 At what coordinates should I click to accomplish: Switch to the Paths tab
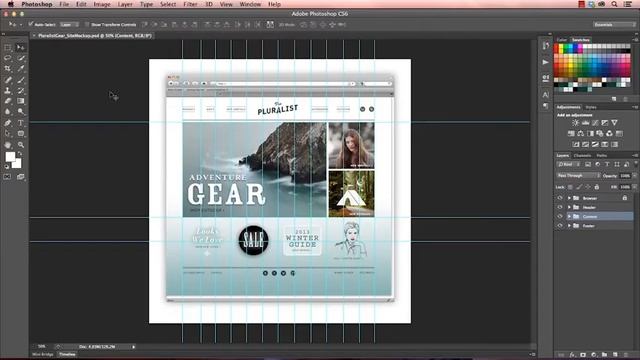(x=601, y=156)
